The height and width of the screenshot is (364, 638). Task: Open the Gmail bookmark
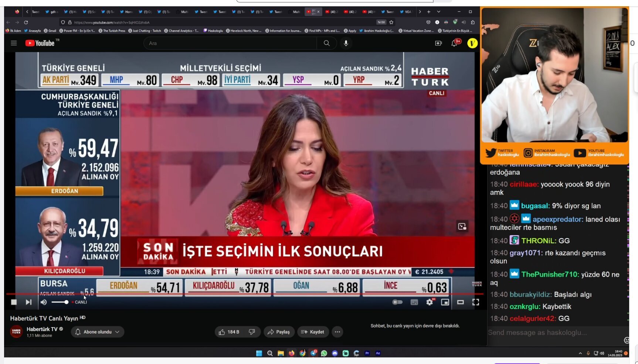pos(50,31)
